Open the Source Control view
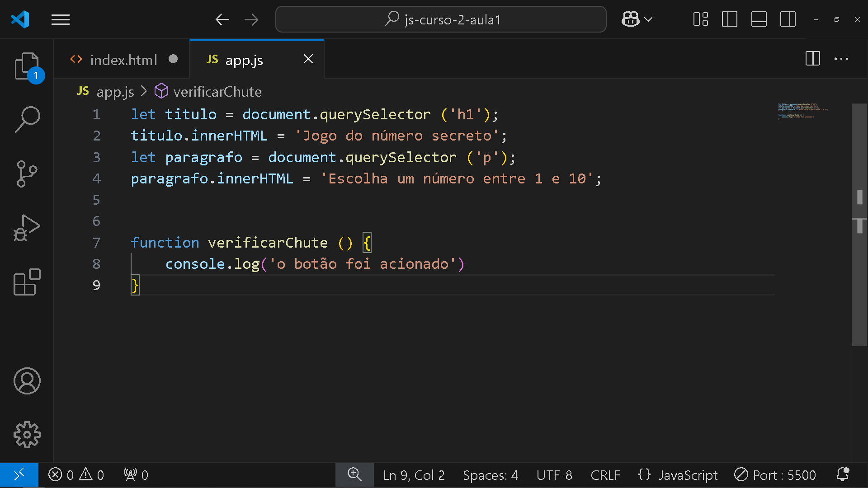The image size is (868, 488). 27,174
